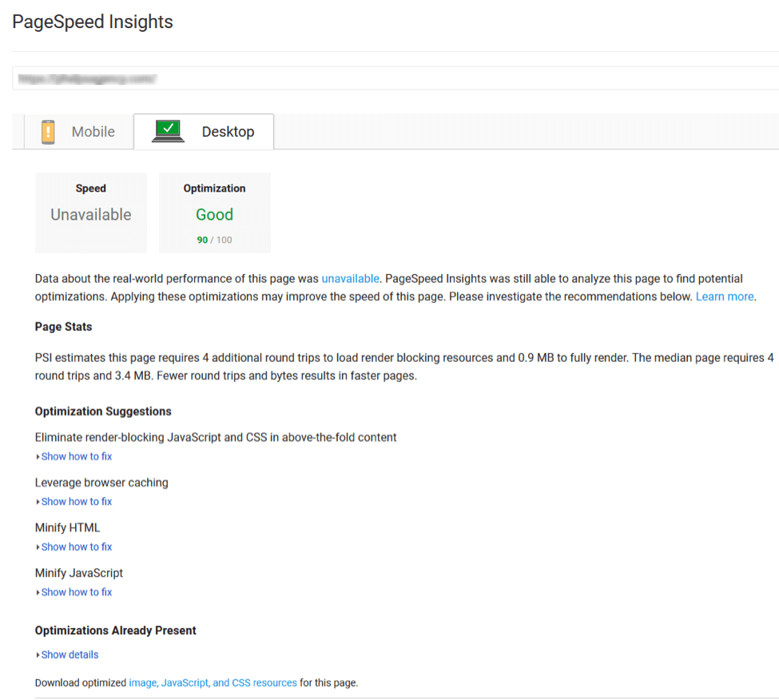Click the Optimization 'Good' rating
The image size is (779, 700).
[214, 215]
